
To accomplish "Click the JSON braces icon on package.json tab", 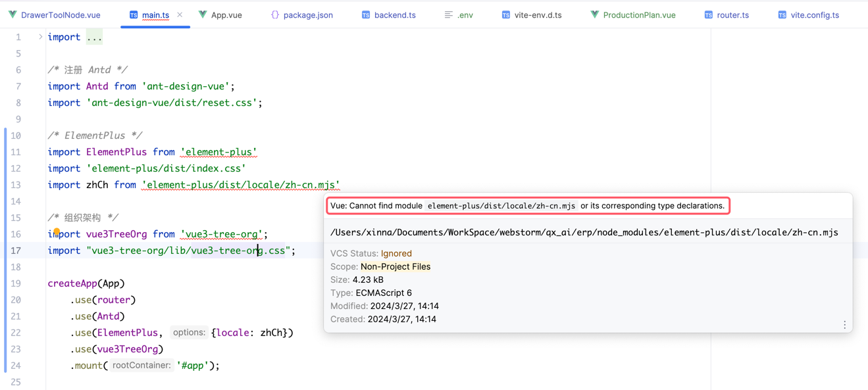I will coord(275,14).
